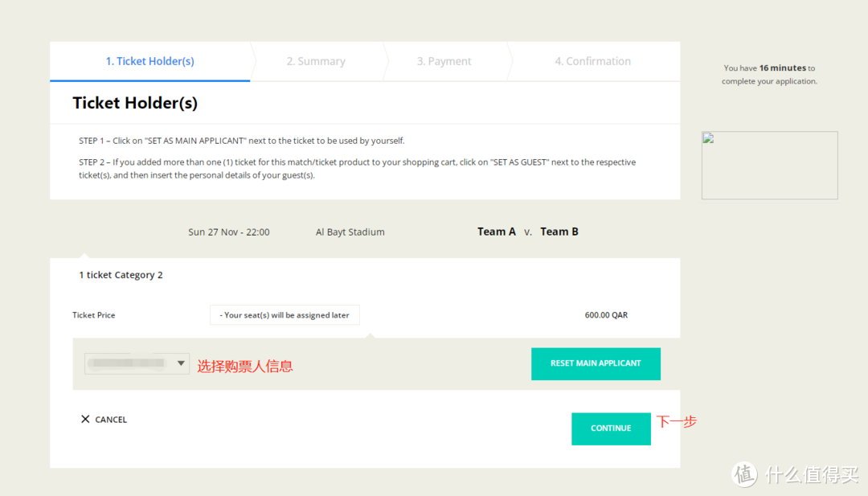Click the broken image placeholder on the right
868x496 pixels.
[x=769, y=166]
